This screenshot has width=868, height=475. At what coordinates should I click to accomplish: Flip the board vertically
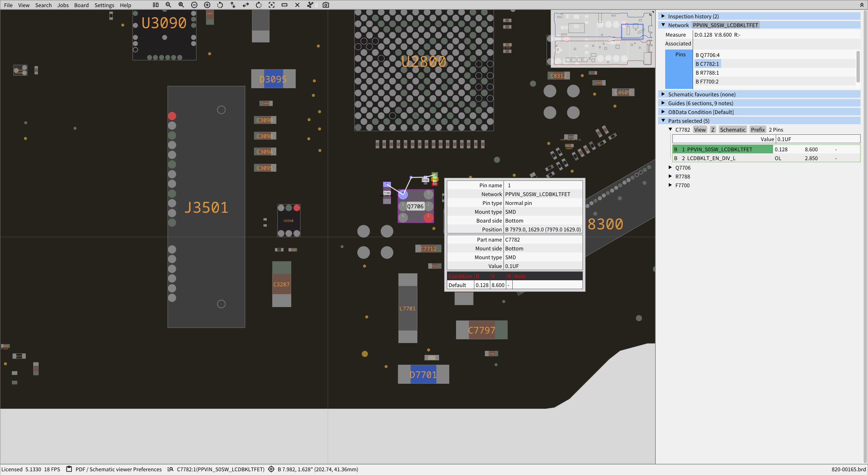click(233, 5)
